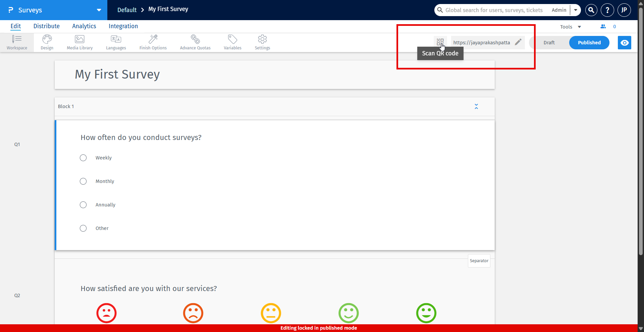Select the Annually radio option
This screenshot has height=332, width=644.
[x=83, y=204]
